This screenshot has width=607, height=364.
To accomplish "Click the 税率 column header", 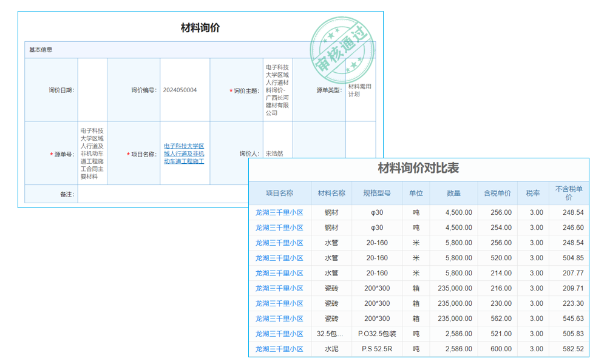I will (x=534, y=192).
